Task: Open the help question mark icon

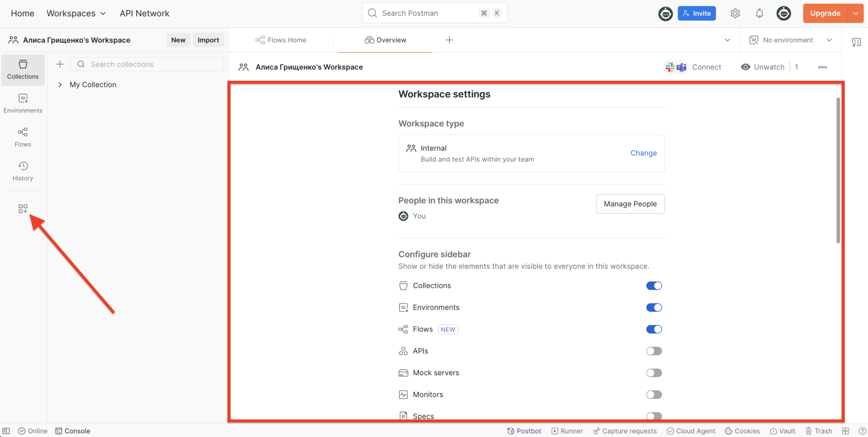Action: pos(862,431)
